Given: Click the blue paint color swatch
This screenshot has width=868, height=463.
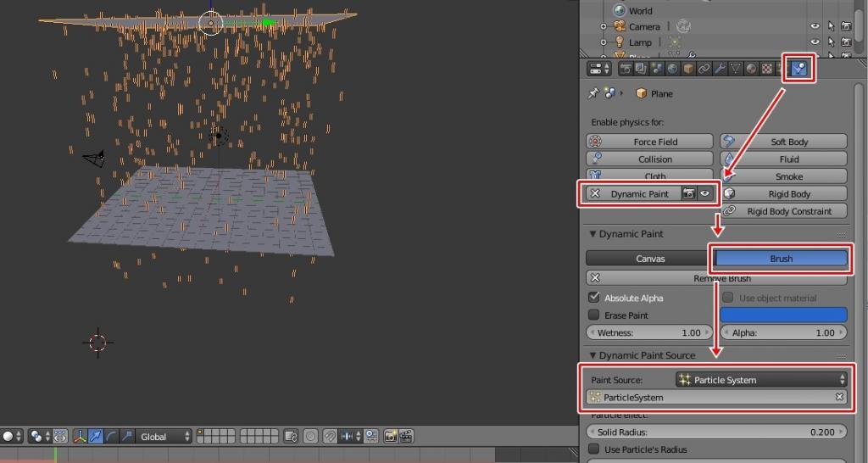Looking at the screenshot, I should tap(784, 315).
